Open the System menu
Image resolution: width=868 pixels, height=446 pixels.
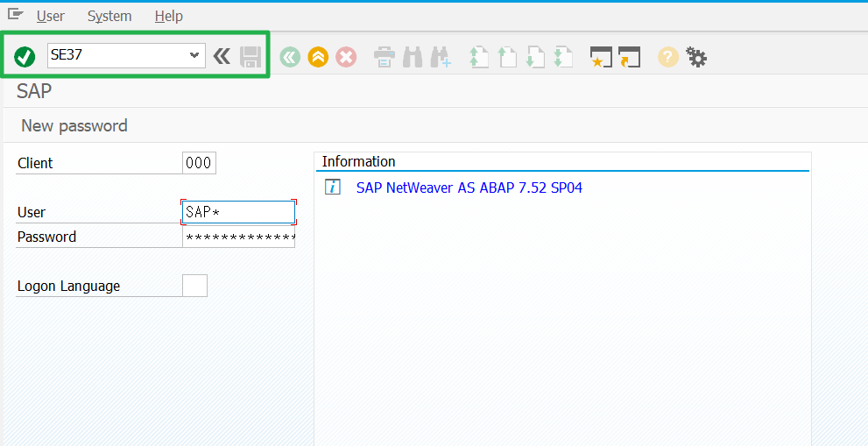[x=109, y=16]
